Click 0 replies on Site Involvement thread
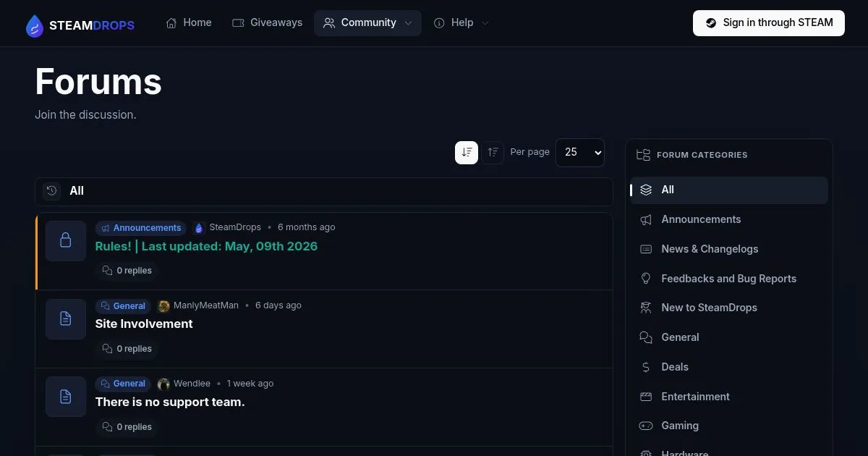Image resolution: width=868 pixels, height=456 pixels. 127,349
